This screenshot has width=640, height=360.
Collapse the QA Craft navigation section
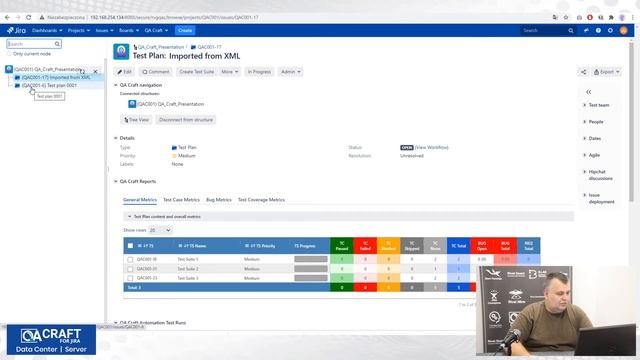[x=116, y=85]
